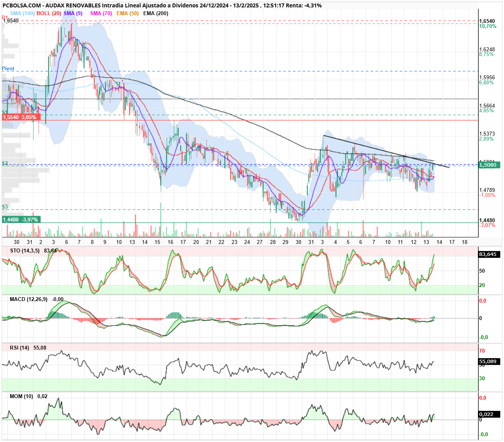Select date 18 on the time axis
Screen dimensions: 504x442
pyautogui.click(x=465, y=242)
